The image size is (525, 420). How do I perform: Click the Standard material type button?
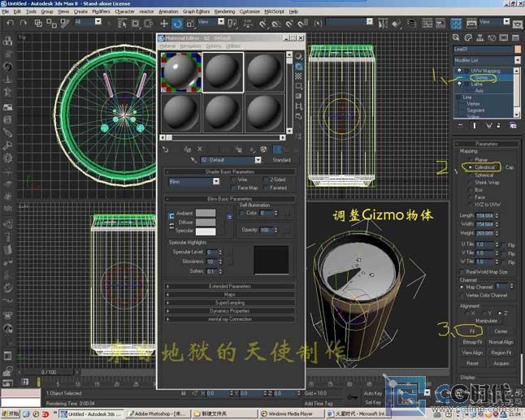point(281,160)
